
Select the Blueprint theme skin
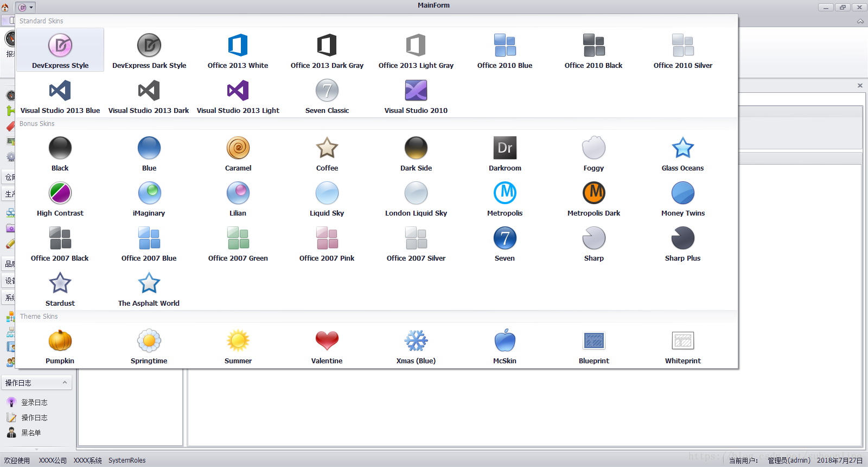click(x=594, y=345)
